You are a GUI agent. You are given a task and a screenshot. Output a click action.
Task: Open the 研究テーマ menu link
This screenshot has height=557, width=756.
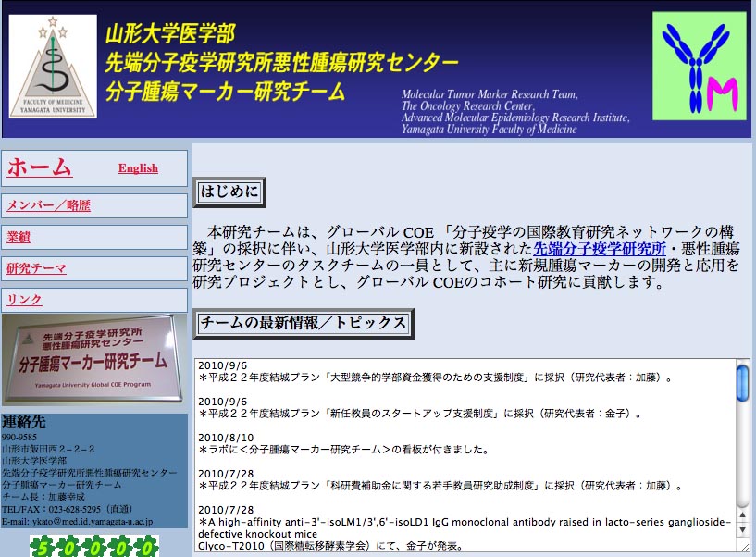point(36,268)
